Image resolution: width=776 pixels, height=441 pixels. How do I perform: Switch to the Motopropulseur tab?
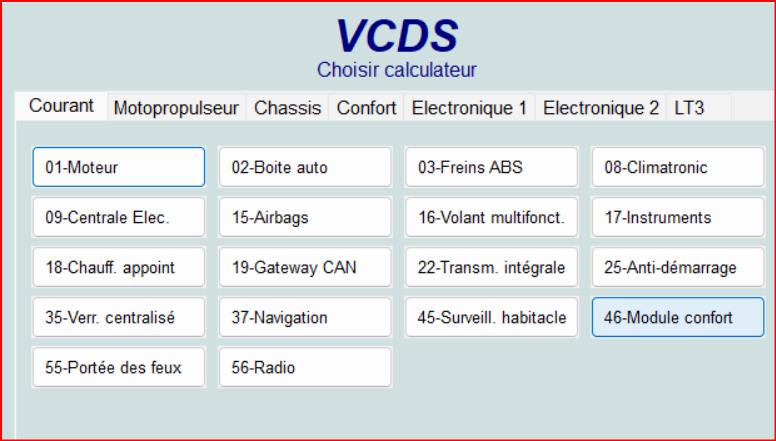coord(176,108)
